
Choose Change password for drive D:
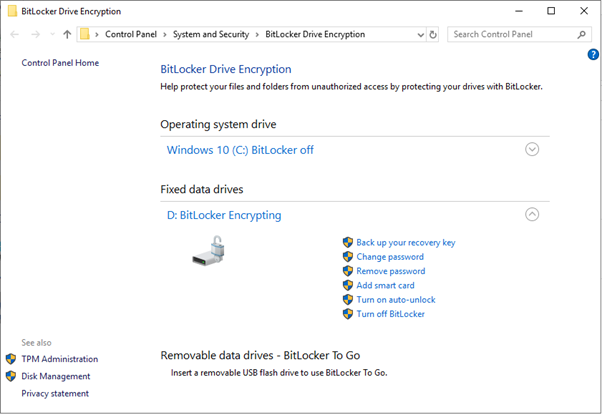click(390, 257)
